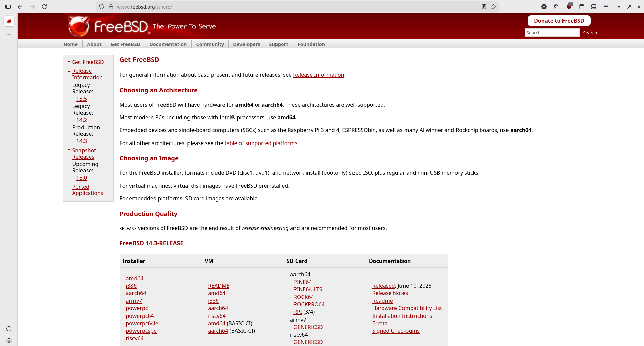644x346 pixels.
Task: Open production release 14.3 sidebar link
Action: [x=82, y=141]
